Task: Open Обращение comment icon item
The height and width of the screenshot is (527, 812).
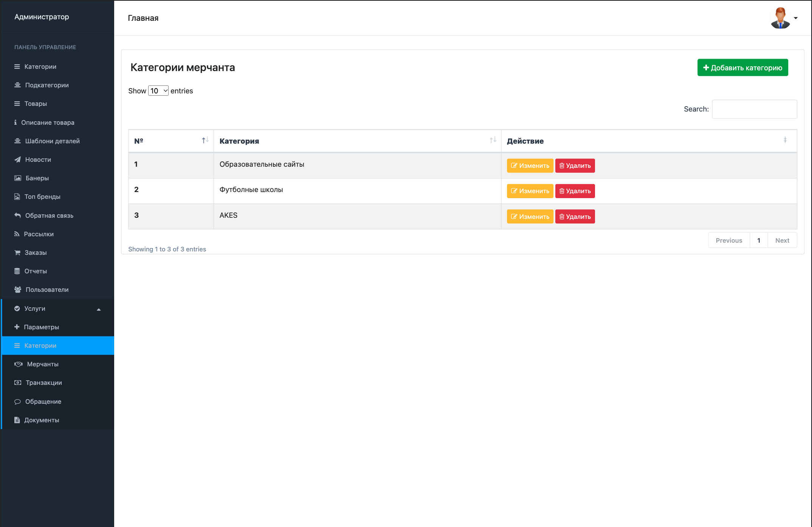Action: 17,401
